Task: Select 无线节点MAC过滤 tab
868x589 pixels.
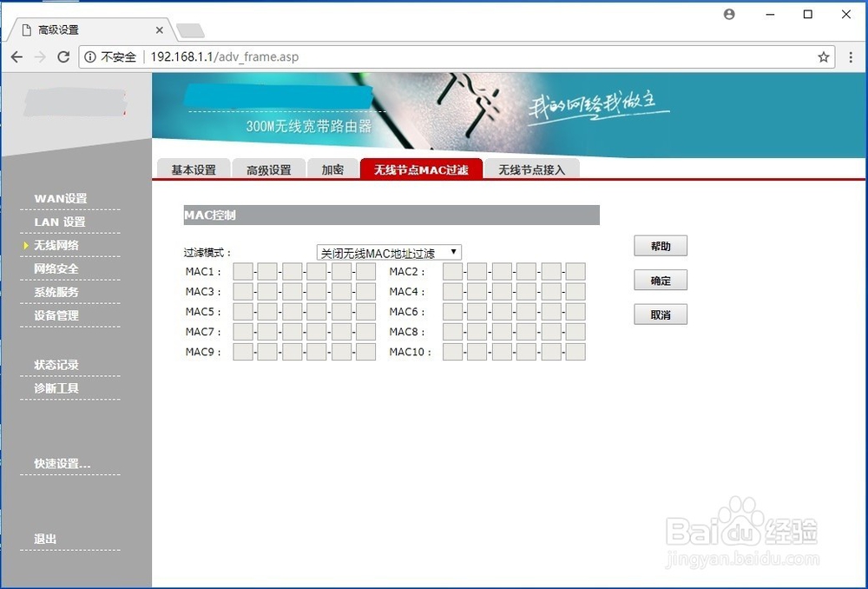Action: tap(421, 169)
